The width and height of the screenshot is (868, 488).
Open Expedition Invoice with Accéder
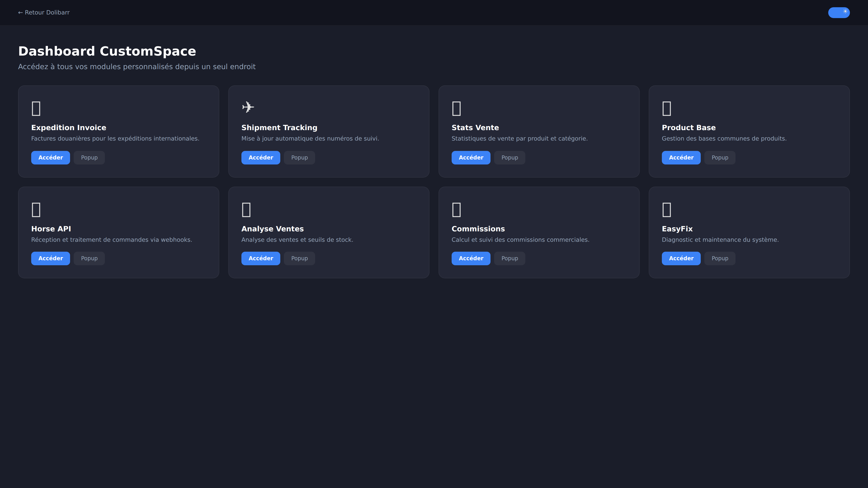point(51,158)
